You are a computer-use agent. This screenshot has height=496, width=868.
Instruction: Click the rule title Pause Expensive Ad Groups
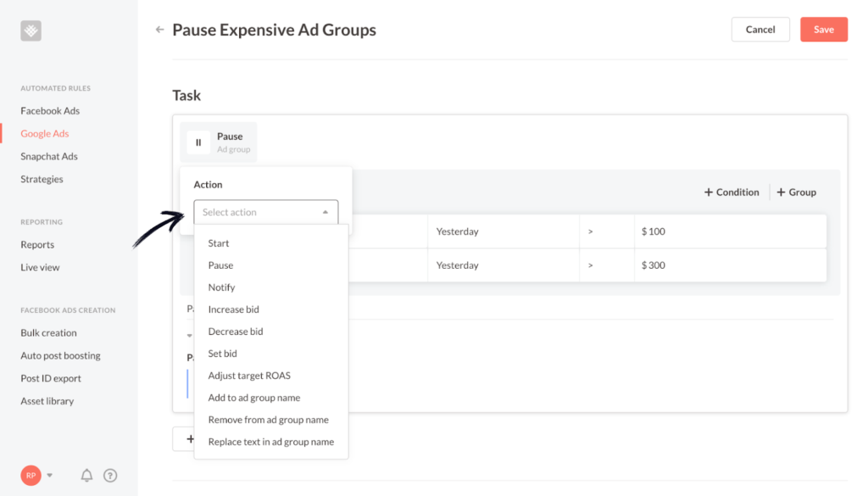(274, 30)
